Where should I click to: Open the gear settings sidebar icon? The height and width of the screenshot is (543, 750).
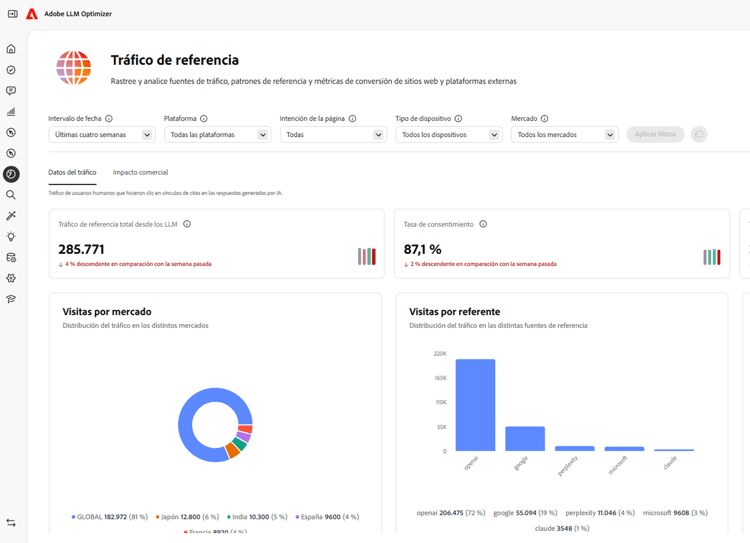pyautogui.click(x=11, y=278)
